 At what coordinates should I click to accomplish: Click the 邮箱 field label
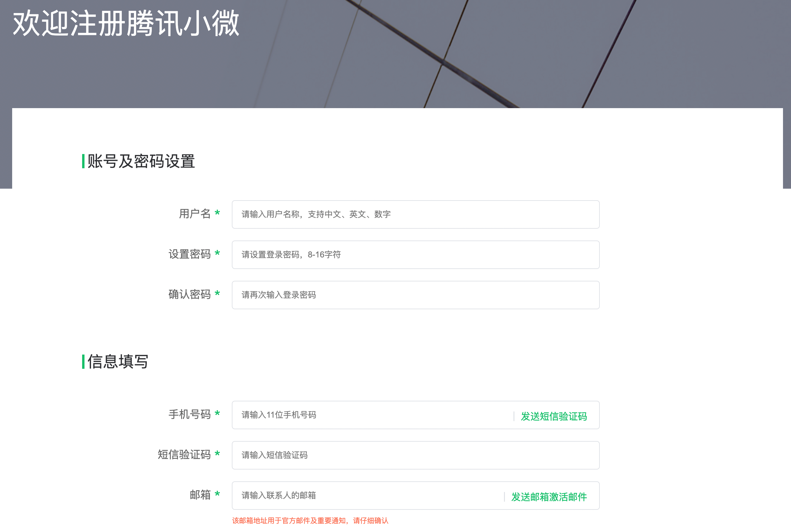click(x=200, y=495)
